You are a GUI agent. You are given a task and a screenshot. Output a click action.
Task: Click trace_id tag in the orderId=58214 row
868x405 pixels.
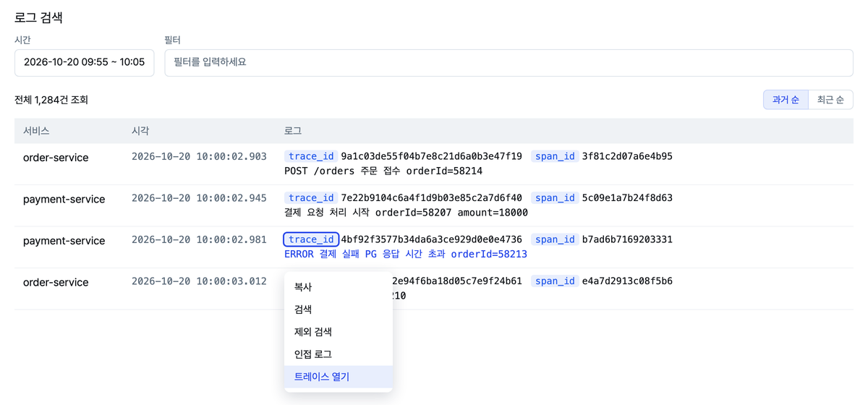pyautogui.click(x=311, y=156)
